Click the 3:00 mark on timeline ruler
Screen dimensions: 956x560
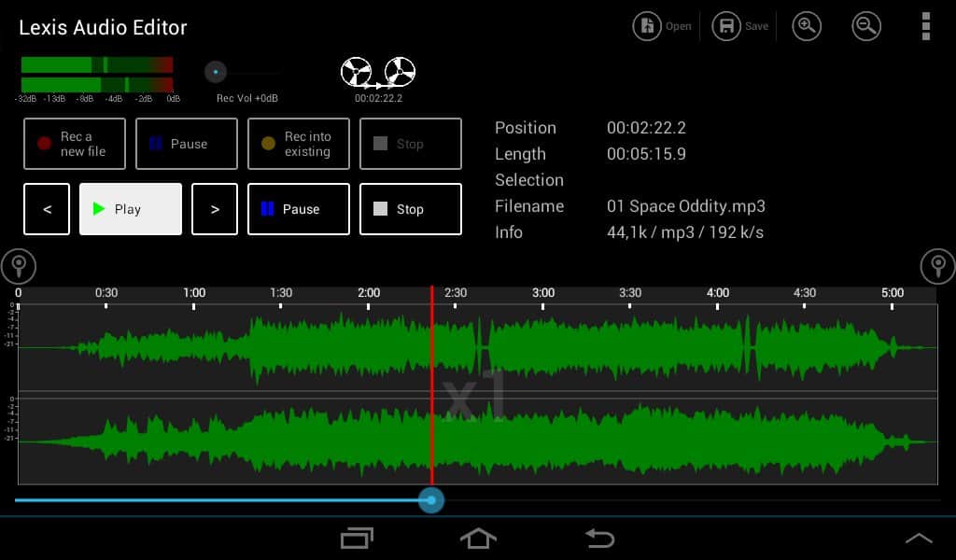pos(543,293)
